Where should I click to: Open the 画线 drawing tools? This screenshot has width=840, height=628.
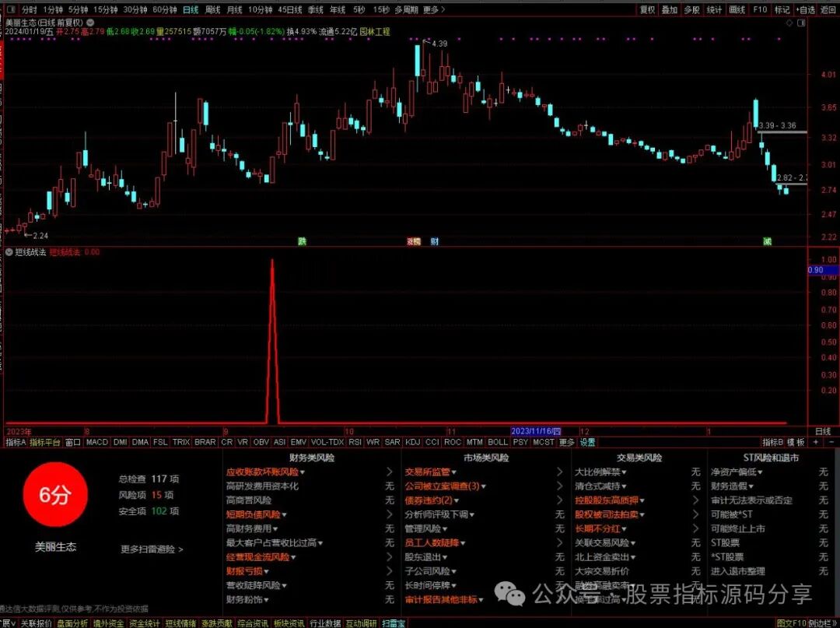(x=737, y=9)
